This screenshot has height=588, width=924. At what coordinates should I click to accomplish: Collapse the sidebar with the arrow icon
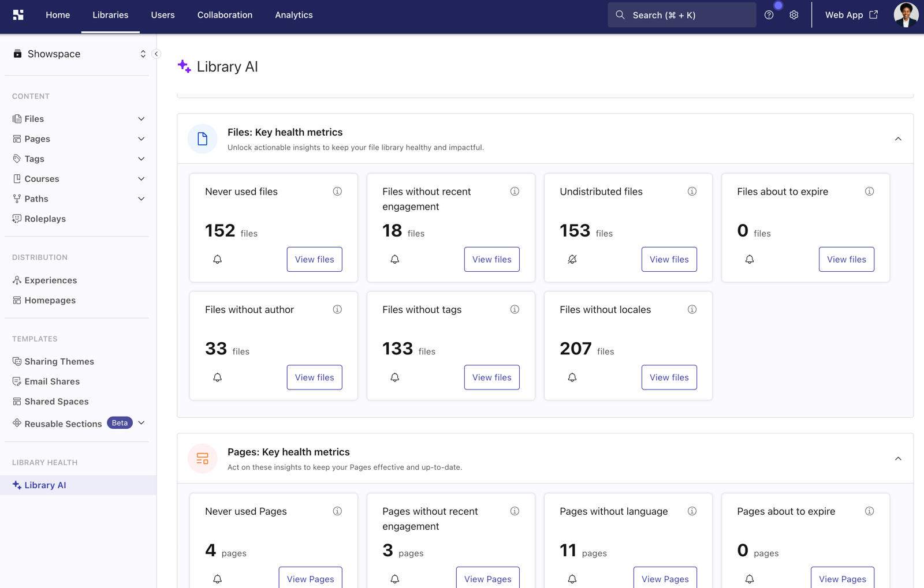[156, 54]
